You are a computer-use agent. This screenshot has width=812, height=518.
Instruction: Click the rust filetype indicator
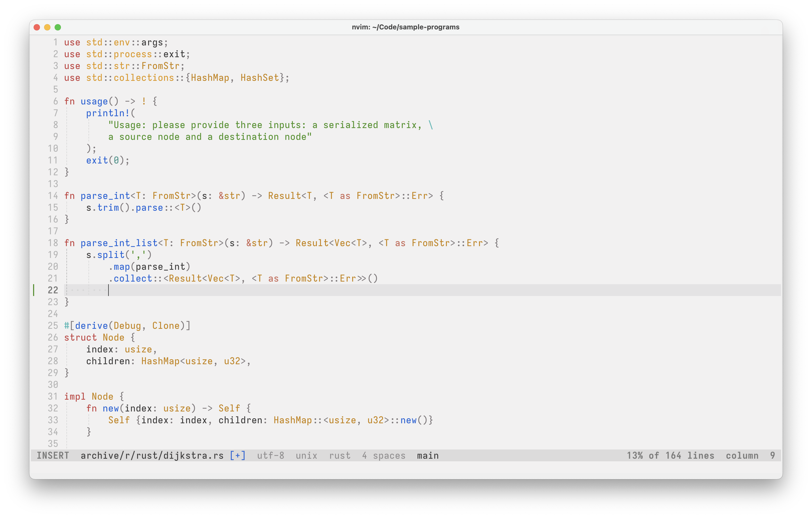pos(340,456)
